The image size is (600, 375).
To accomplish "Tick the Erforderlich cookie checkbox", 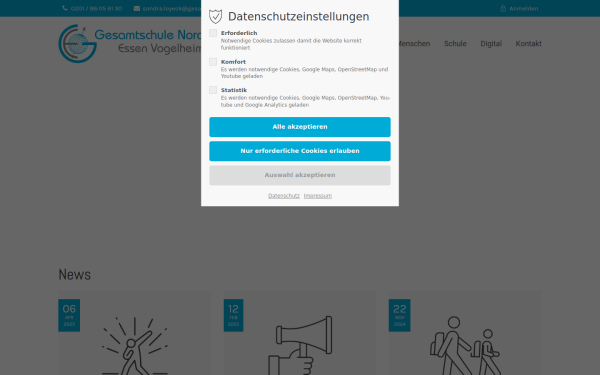I will pos(213,33).
